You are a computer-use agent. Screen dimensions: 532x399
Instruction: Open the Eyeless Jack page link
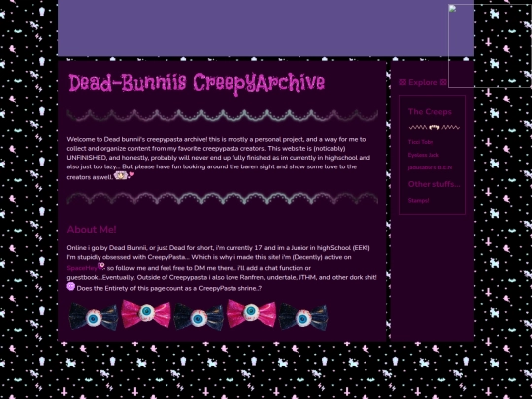click(423, 155)
